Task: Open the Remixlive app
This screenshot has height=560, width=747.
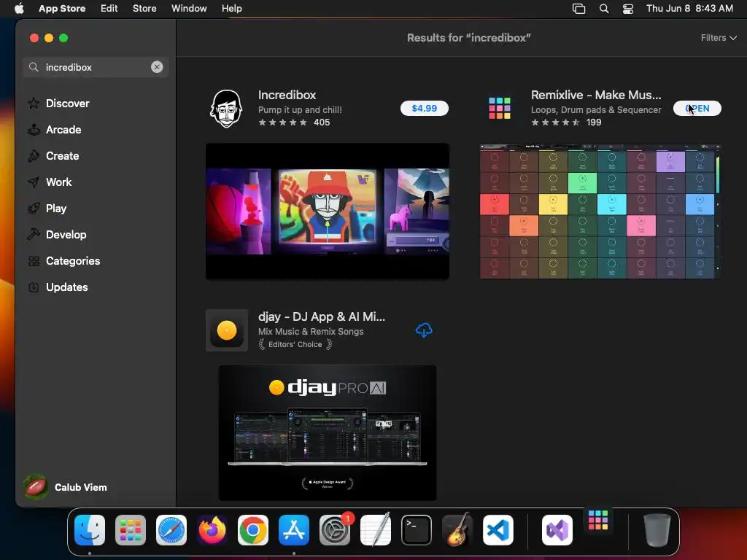Action: tap(697, 108)
